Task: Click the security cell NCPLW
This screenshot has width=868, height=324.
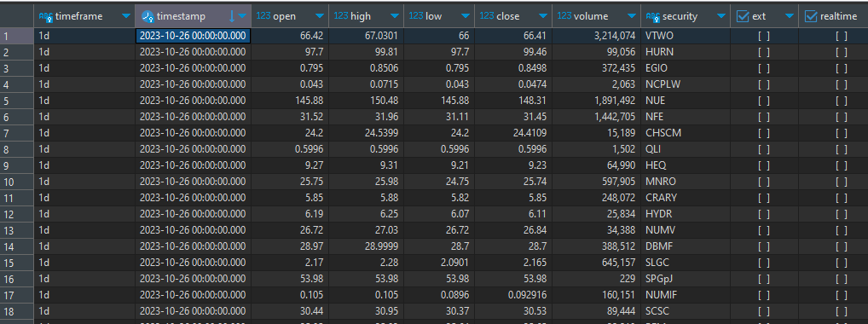Action: [686, 84]
